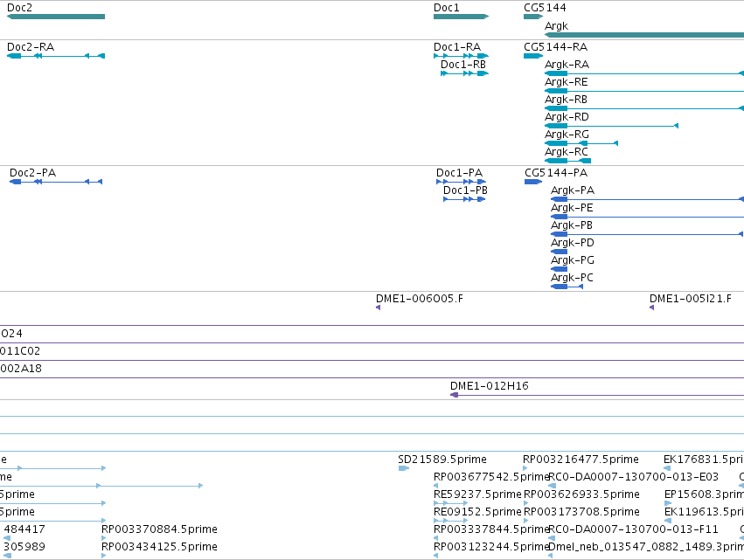This screenshot has height=560, width=744.
Task: Click the SD21589.5prime label
Action: 442,460
